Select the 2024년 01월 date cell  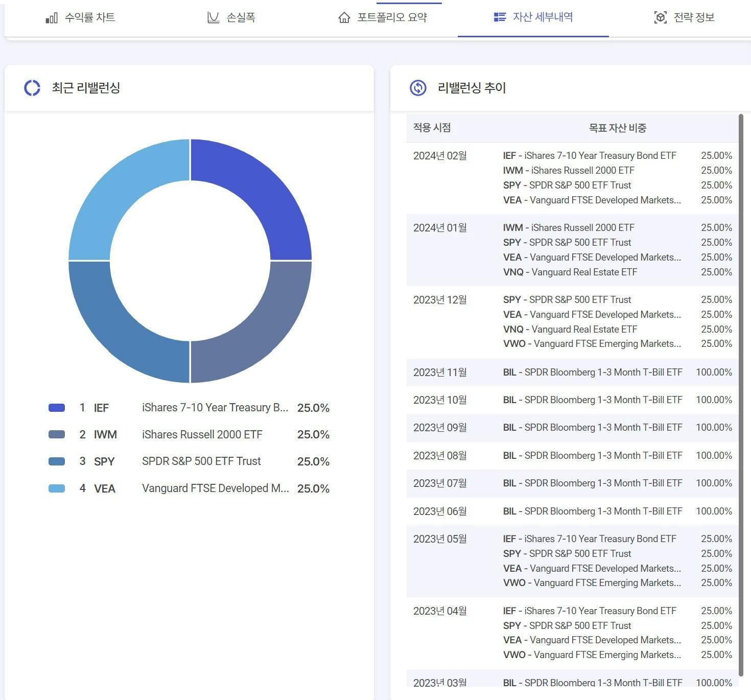coord(440,228)
